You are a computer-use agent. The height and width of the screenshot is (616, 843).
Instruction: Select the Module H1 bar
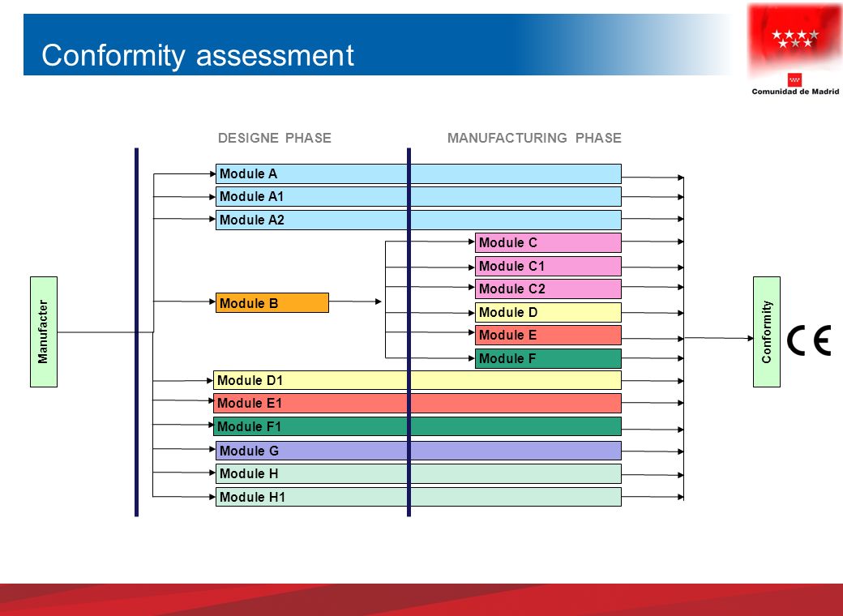[x=418, y=497]
